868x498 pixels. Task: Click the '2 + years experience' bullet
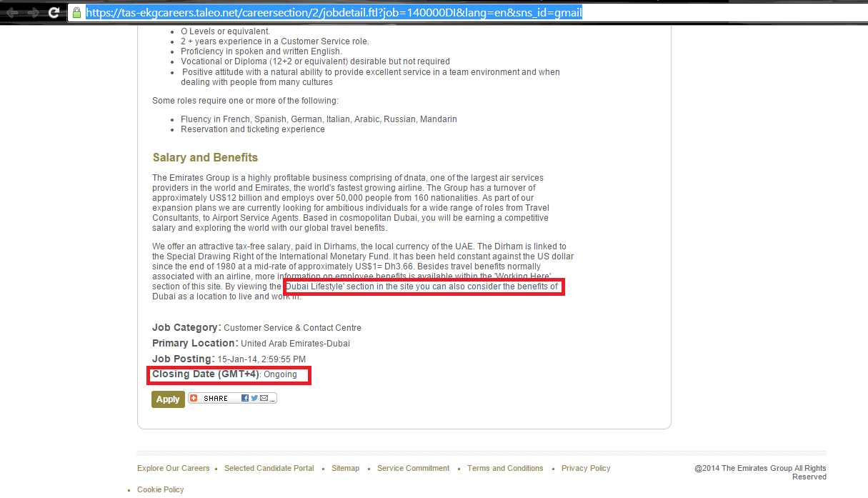tap(275, 41)
